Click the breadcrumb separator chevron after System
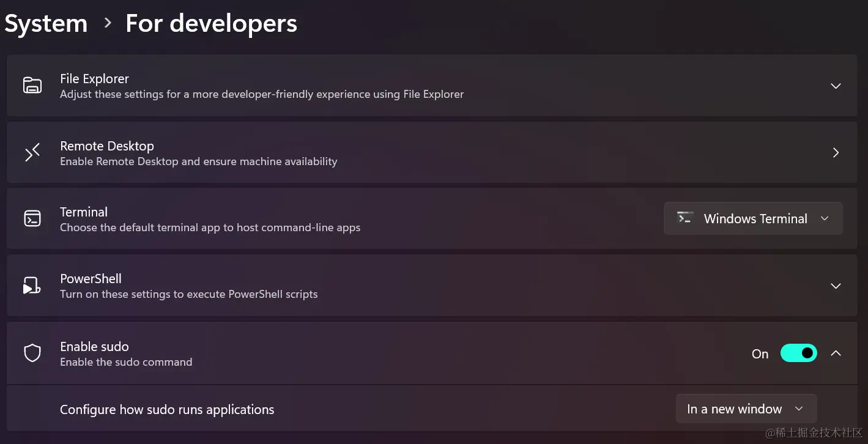868x444 pixels. coord(107,23)
